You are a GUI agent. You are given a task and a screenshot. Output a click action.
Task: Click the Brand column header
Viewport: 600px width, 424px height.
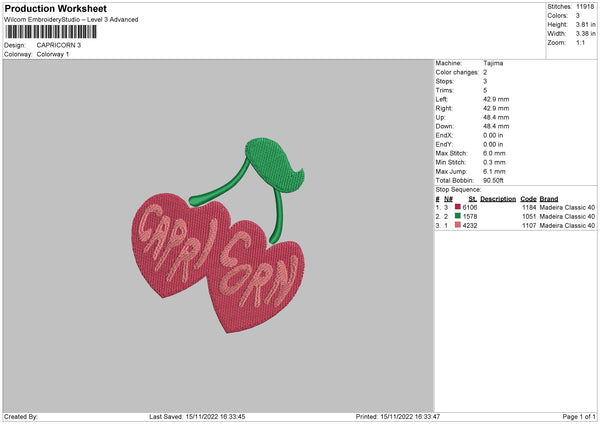pyautogui.click(x=549, y=199)
